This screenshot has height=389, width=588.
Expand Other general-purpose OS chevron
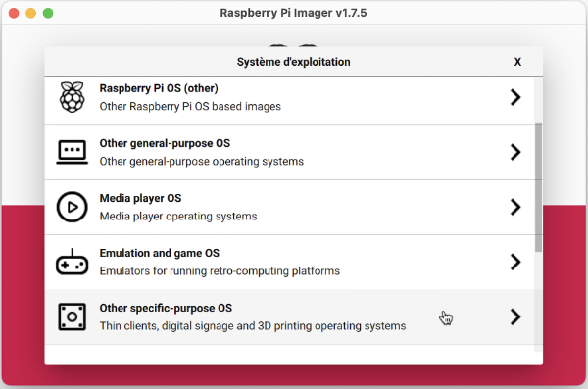tap(515, 152)
